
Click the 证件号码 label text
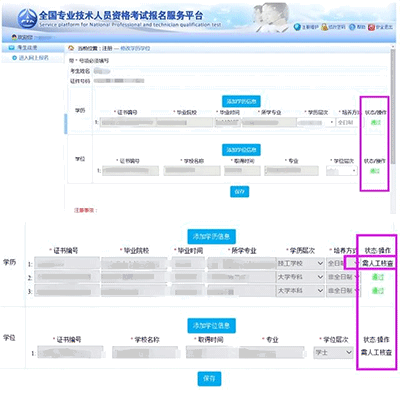click(80, 81)
